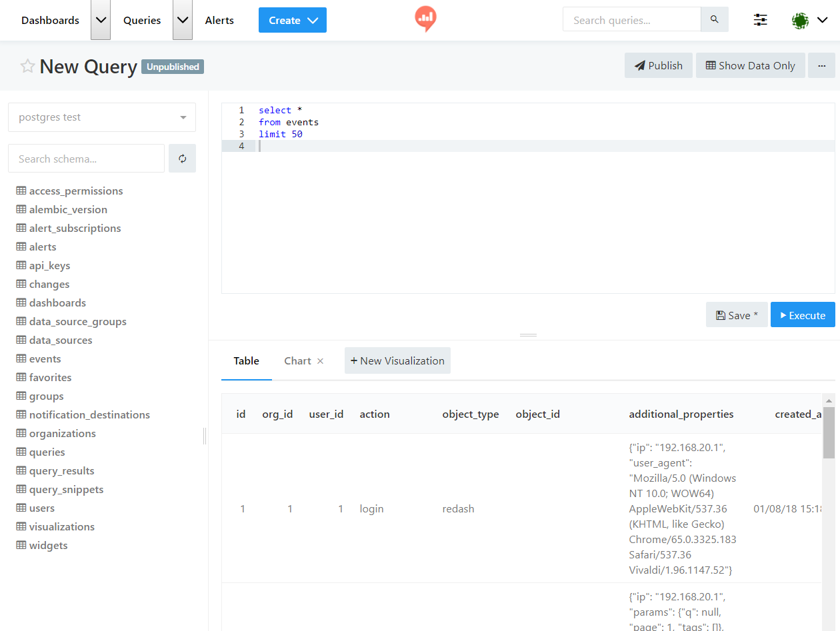Click the additional_properties column header
This screenshot has width=840, height=631.
(x=681, y=414)
